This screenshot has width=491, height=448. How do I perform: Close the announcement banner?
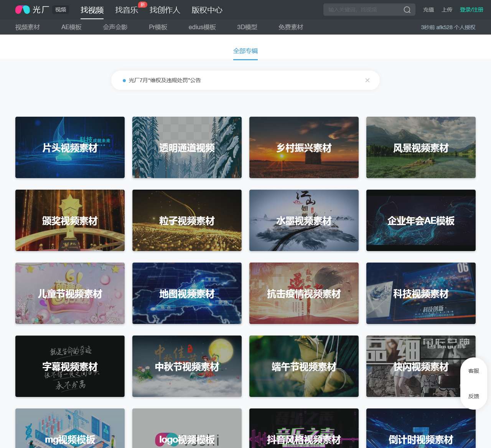coord(367,80)
